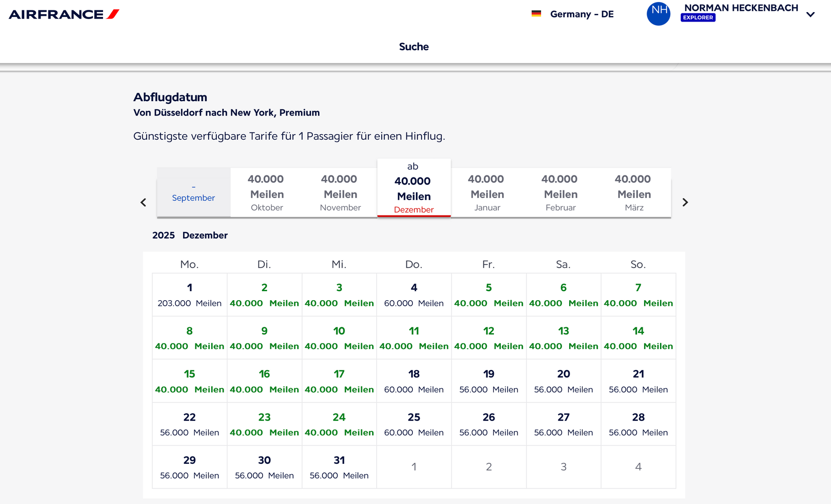
Task: Choose December 1 for 203.000 Meilen
Action: click(190, 295)
